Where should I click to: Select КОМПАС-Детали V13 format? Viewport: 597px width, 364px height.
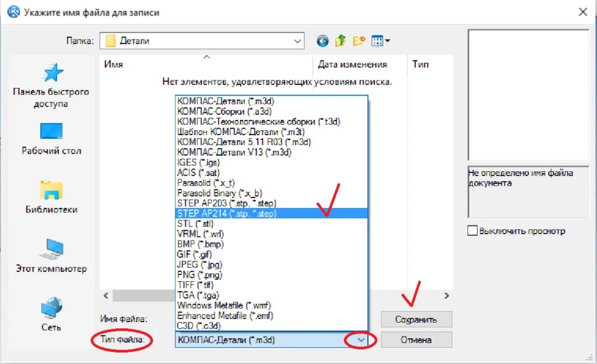(272, 153)
